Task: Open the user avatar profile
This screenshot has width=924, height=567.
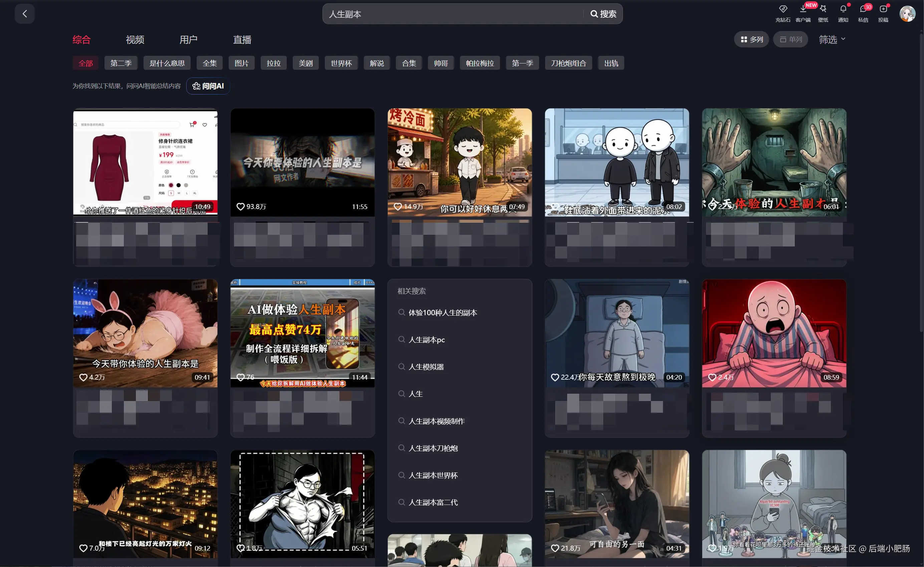Action: pos(908,14)
